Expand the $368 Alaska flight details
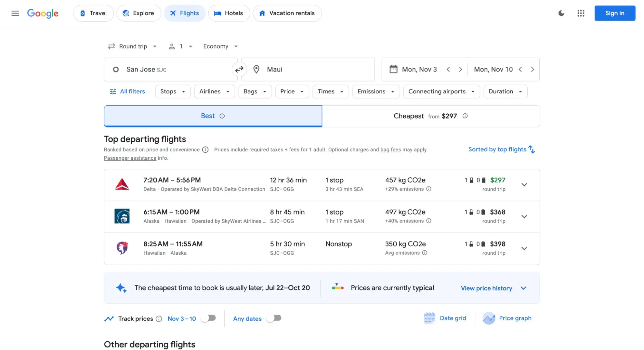The image size is (644, 350). [524, 217]
